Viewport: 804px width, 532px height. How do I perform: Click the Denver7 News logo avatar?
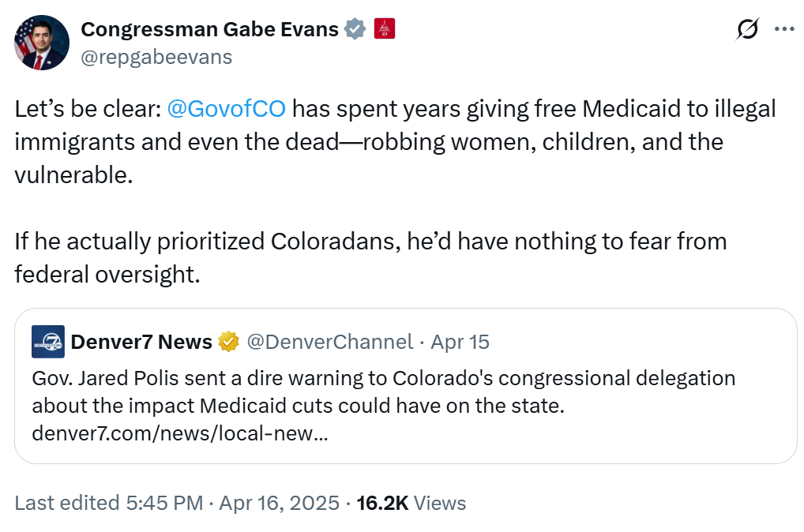click(x=48, y=342)
